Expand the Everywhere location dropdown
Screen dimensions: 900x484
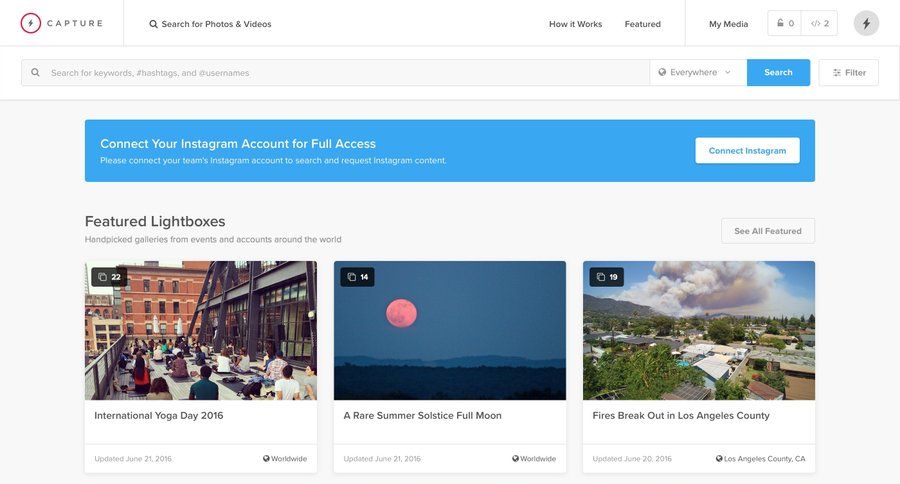tap(697, 73)
